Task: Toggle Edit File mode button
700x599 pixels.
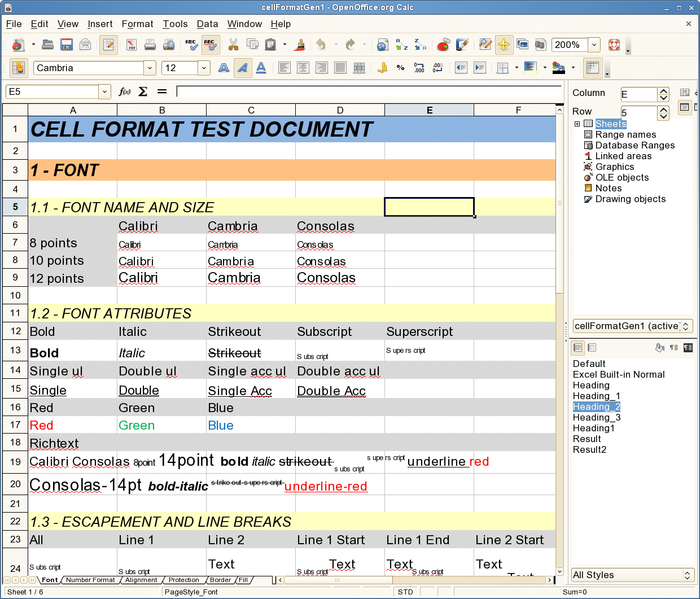Action: tap(109, 45)
